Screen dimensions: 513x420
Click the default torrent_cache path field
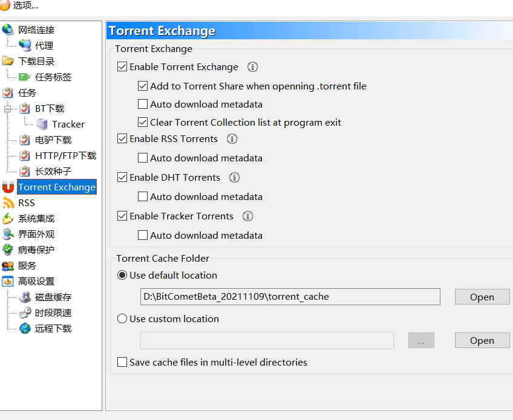290,297
